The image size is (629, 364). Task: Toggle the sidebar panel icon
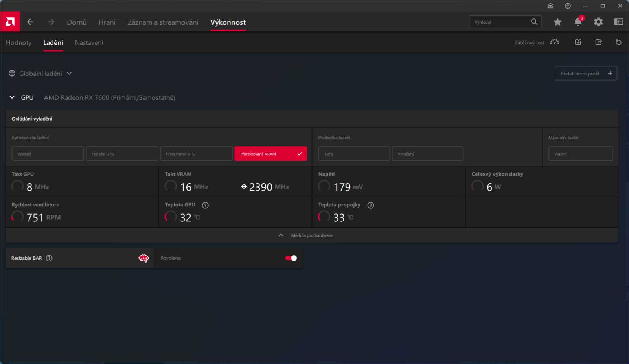[x=619, y=22]
